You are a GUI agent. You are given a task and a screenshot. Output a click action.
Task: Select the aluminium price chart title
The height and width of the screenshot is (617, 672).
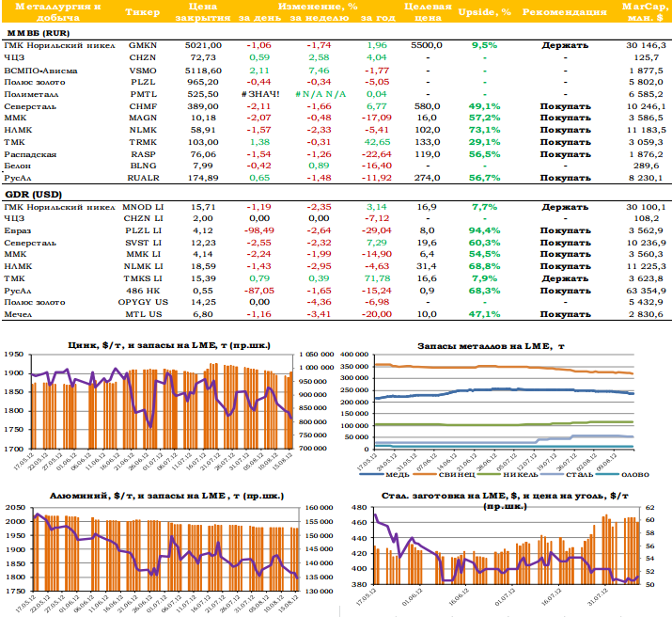(x=166, y=496)
